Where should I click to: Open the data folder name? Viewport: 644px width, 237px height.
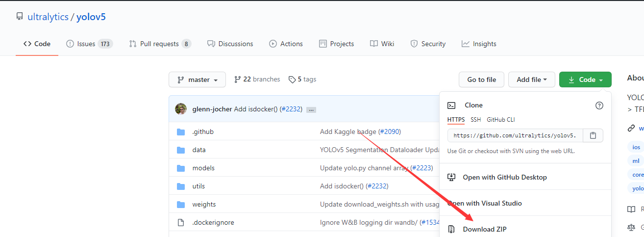(x=199, y=150)
